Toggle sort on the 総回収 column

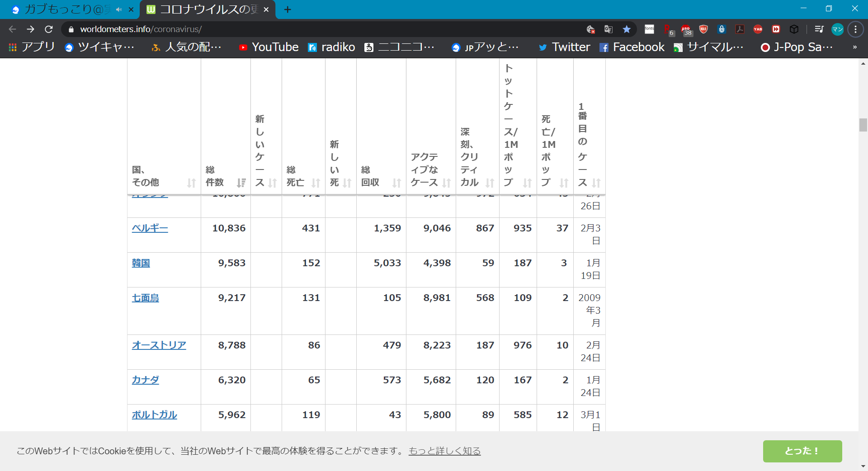(396, 183)
